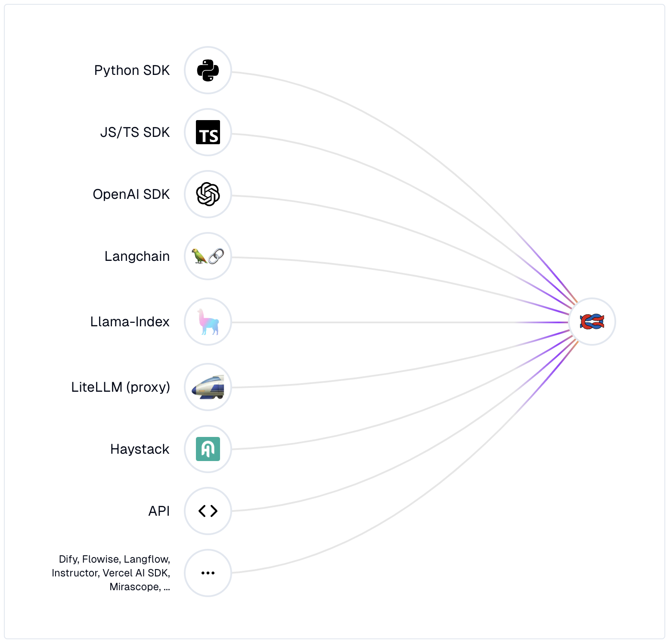
Task: Click the line connecting Llama-Index to the knot logo
Action: coord(388,322)
